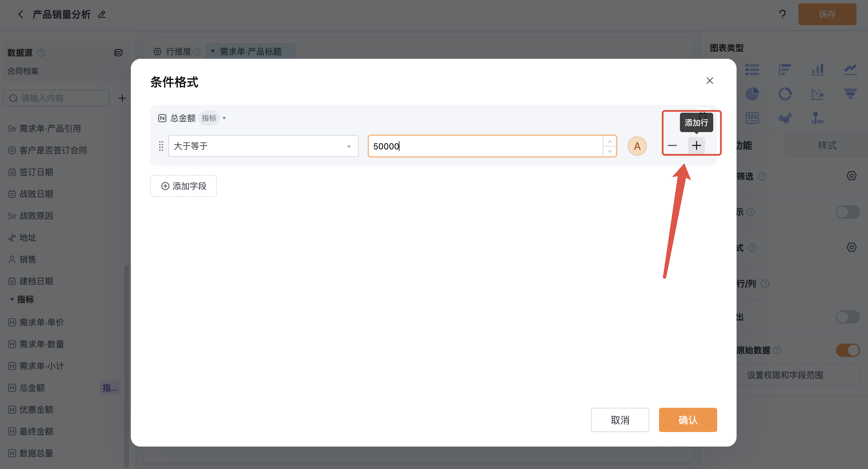Click the 50000 value input field
Screen dimensions: 868x469
(x=485, y=146)
